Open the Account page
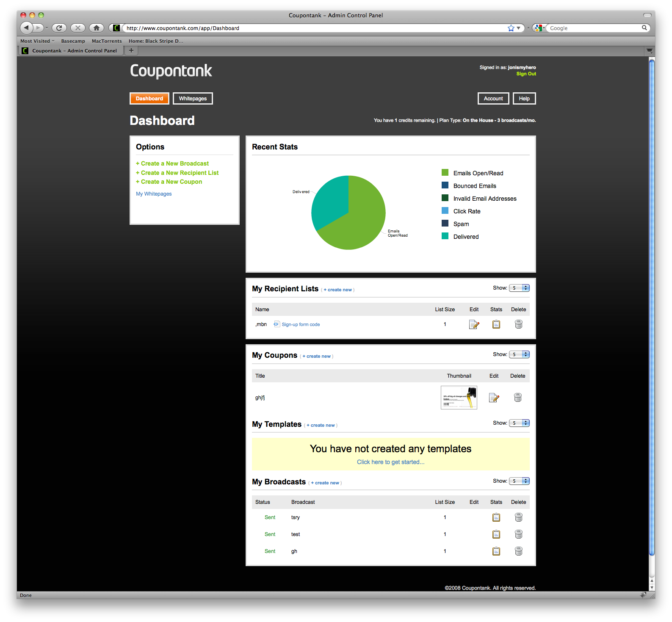The image size is (672, 622). 493,99
